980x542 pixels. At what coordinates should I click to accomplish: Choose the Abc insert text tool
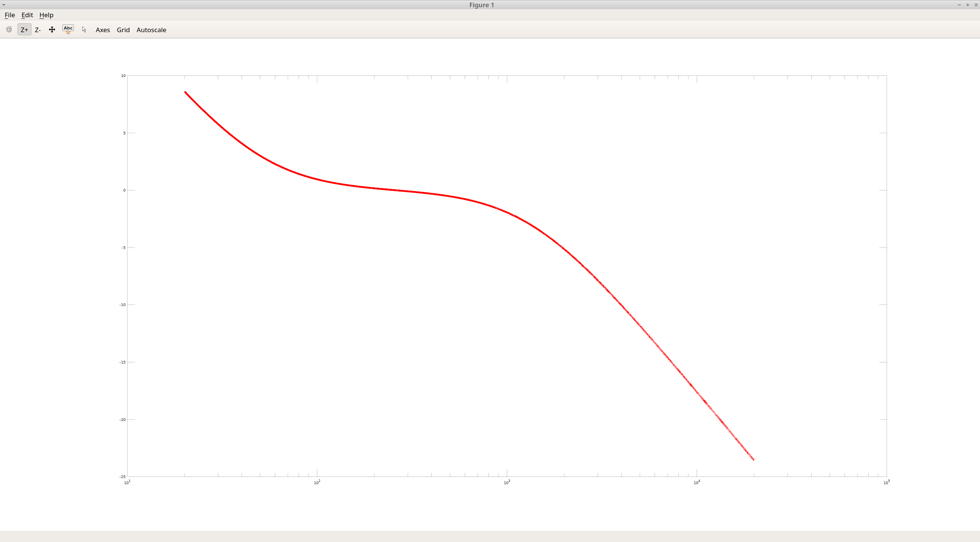pyautogui.click(x=68, y=29)
